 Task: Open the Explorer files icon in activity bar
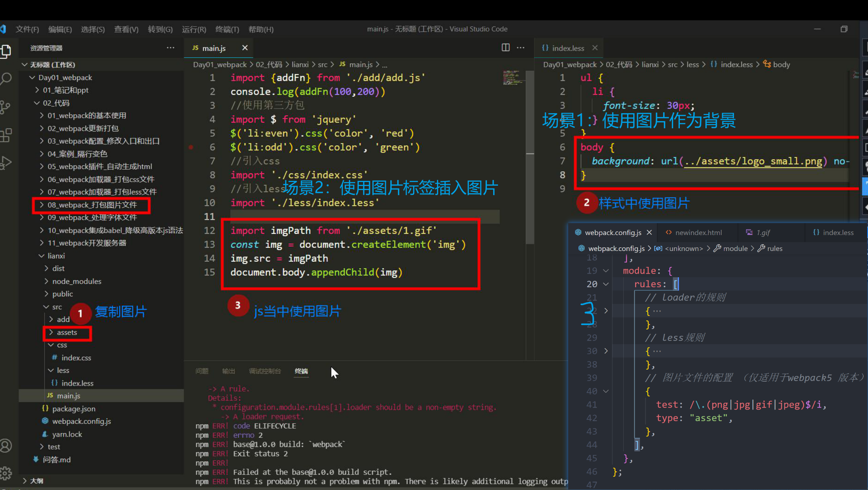pos(6,51)
